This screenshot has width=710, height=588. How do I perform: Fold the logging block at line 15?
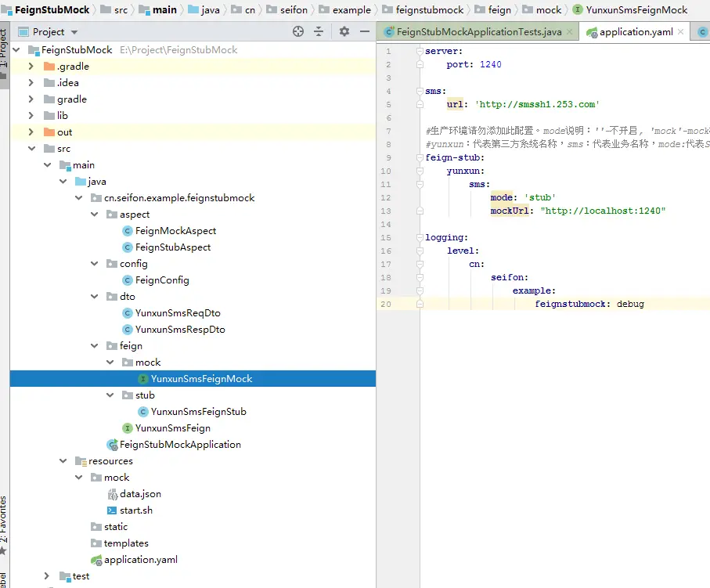(420, 237)
